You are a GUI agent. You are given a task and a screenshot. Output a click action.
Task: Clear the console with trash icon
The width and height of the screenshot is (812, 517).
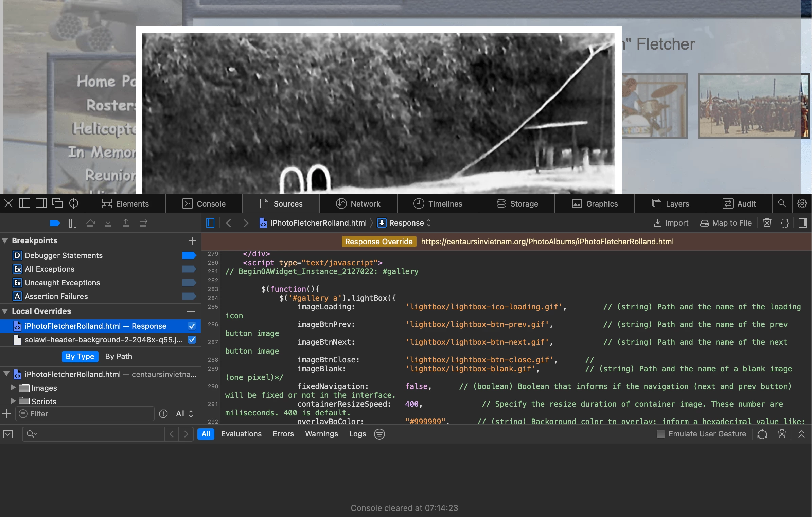point(782,434)
